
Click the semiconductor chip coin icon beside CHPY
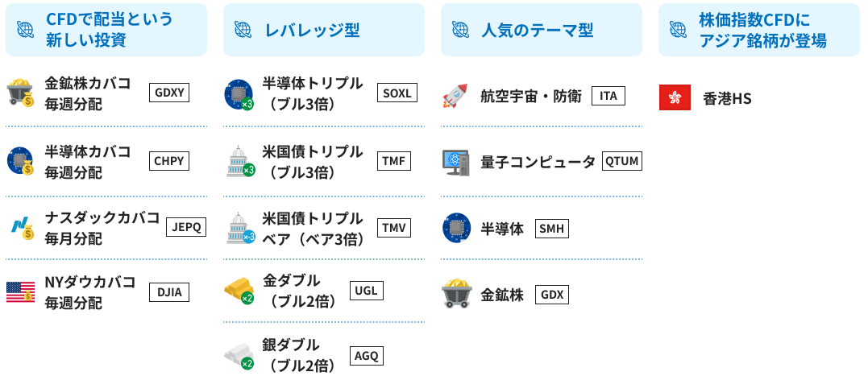[x=20, y=162]
